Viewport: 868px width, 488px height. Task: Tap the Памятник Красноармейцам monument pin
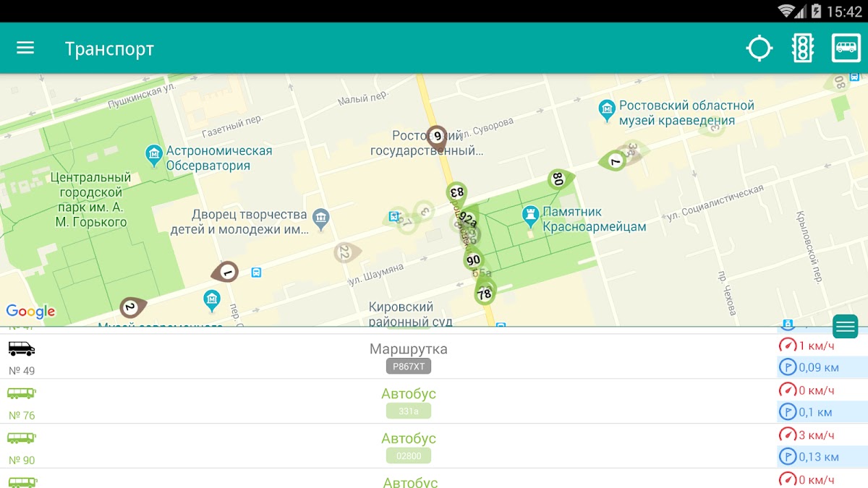531,215
